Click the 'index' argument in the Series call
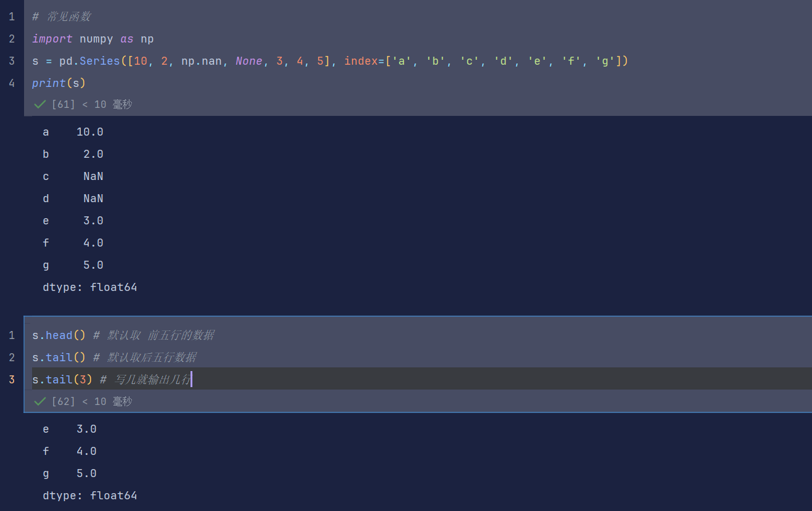The height and width of the screenshot is (511, 812). tap(361, 61)
